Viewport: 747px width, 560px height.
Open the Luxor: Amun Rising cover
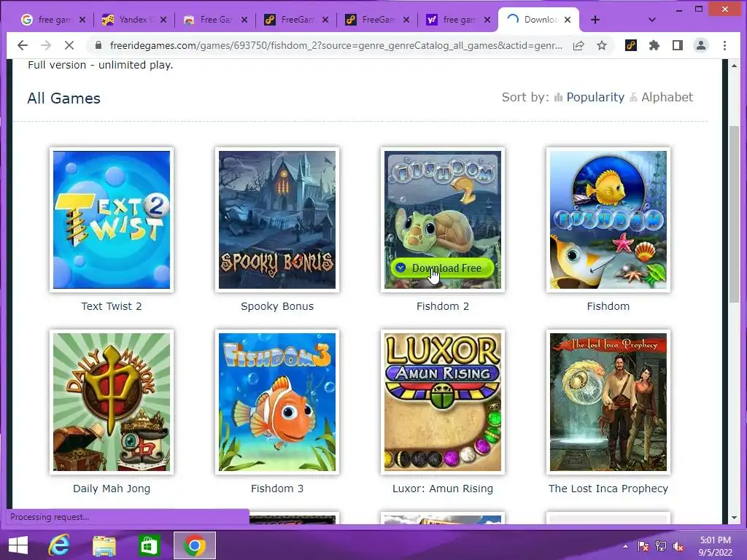(443, 402)
